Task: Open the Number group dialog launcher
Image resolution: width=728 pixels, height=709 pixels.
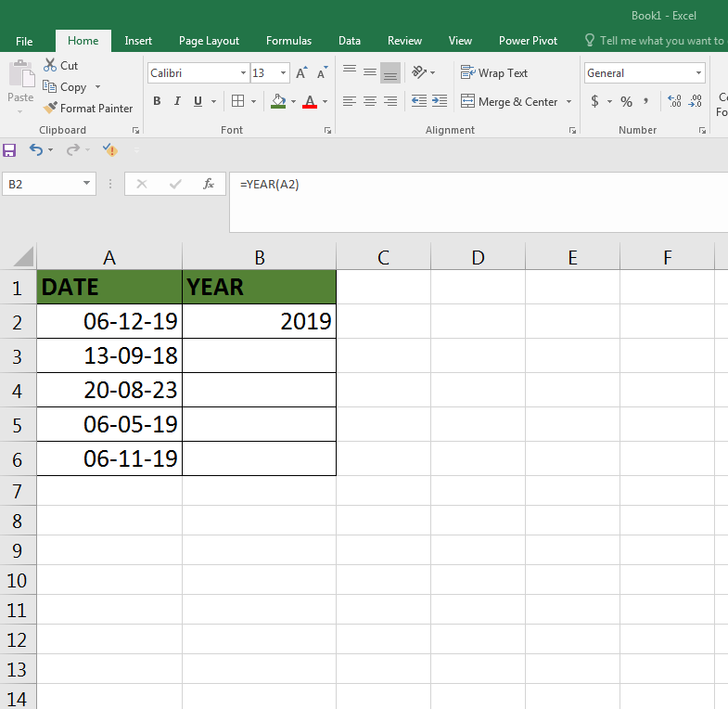Action: click(702, 131)
